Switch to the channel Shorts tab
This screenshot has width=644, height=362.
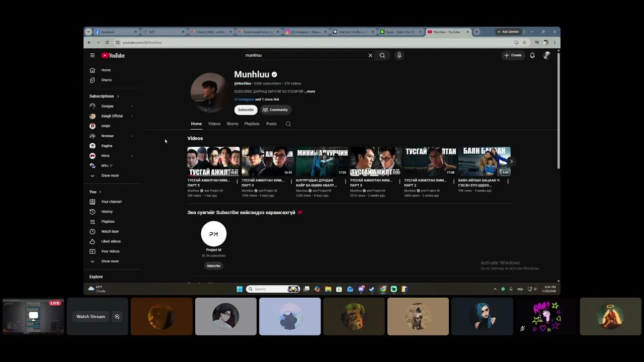pos(232,124)
